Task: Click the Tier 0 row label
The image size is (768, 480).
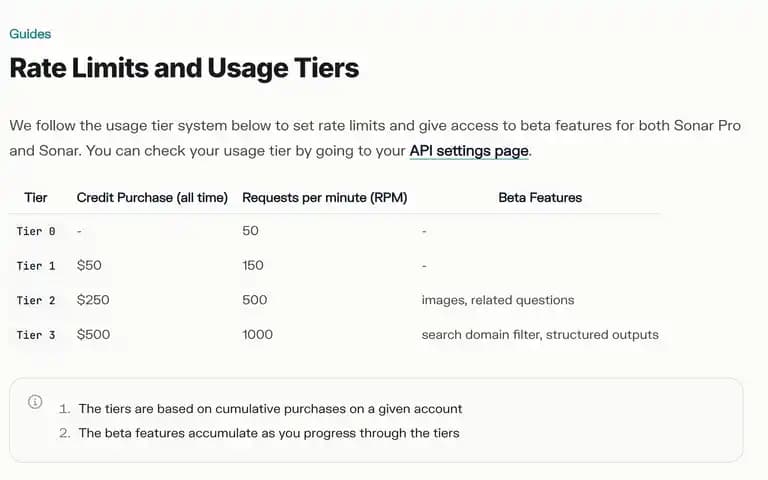Action: (36, 231)
